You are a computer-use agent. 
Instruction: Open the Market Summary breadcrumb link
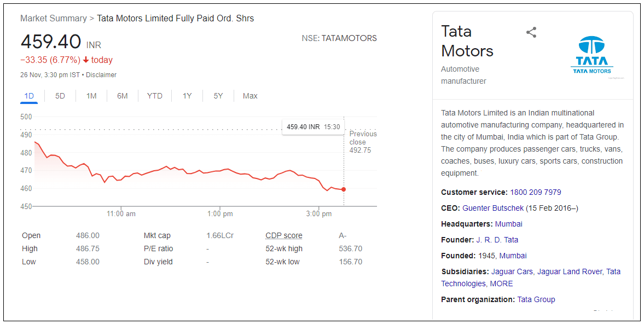click(x=54, y=19)
